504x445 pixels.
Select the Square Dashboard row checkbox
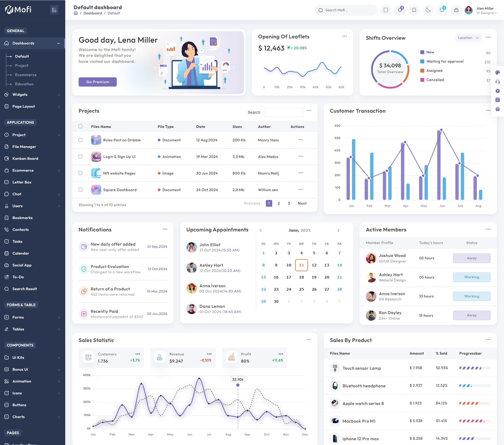[80, 190]
